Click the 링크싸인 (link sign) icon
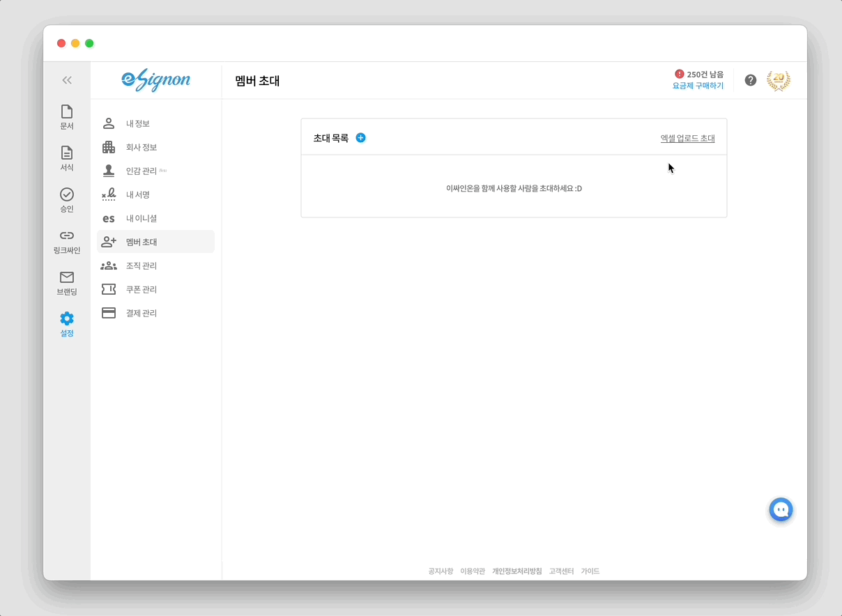The image size is (842, 616). pos(66,237)
